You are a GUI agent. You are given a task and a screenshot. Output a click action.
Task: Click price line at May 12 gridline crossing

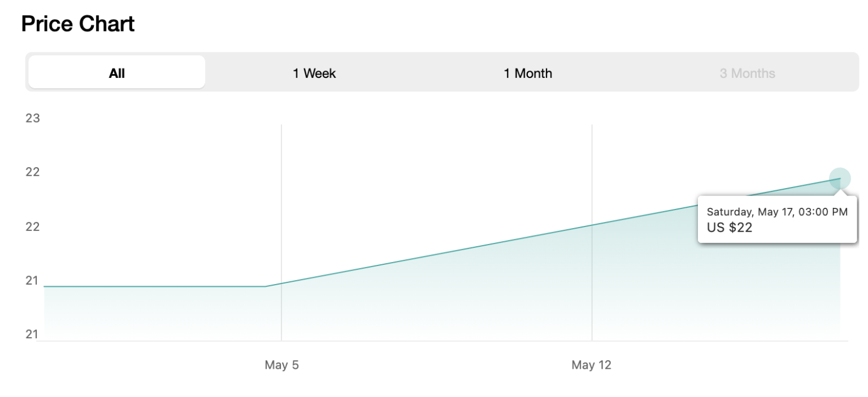tap(592, 225)
